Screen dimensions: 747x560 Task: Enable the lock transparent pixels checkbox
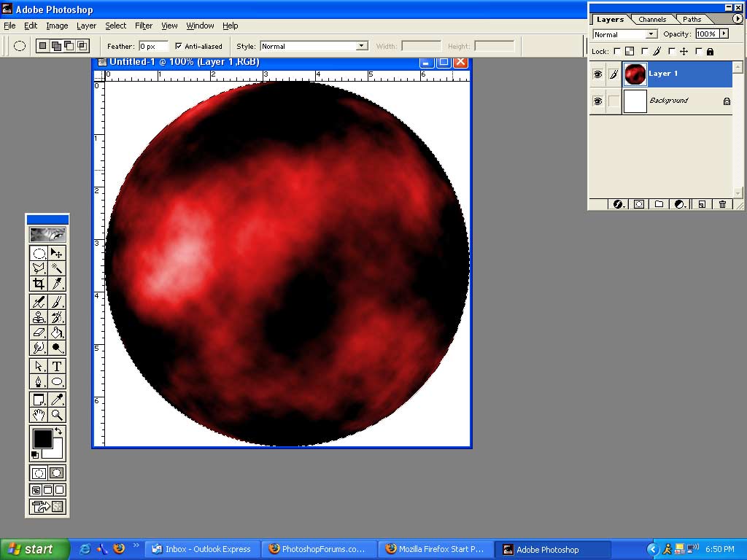(x=617, y=52)
